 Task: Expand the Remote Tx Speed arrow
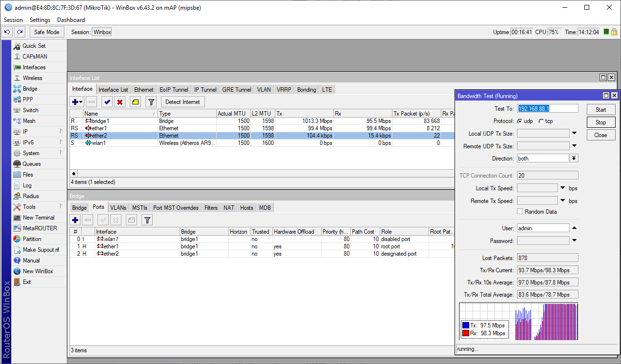[562, 201]
